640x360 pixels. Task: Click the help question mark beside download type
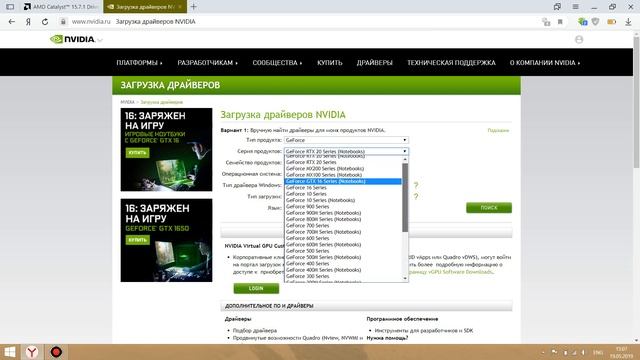pos(416,197)
